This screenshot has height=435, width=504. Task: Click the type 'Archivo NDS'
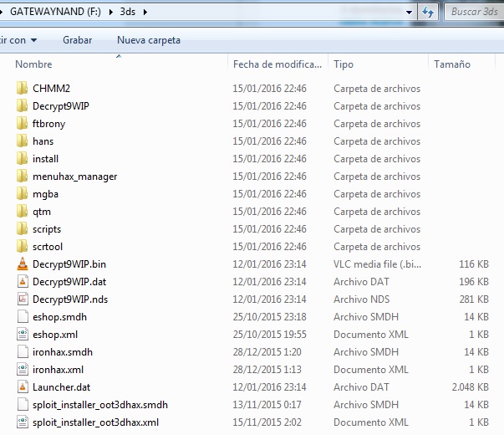[x=361, y=299]
